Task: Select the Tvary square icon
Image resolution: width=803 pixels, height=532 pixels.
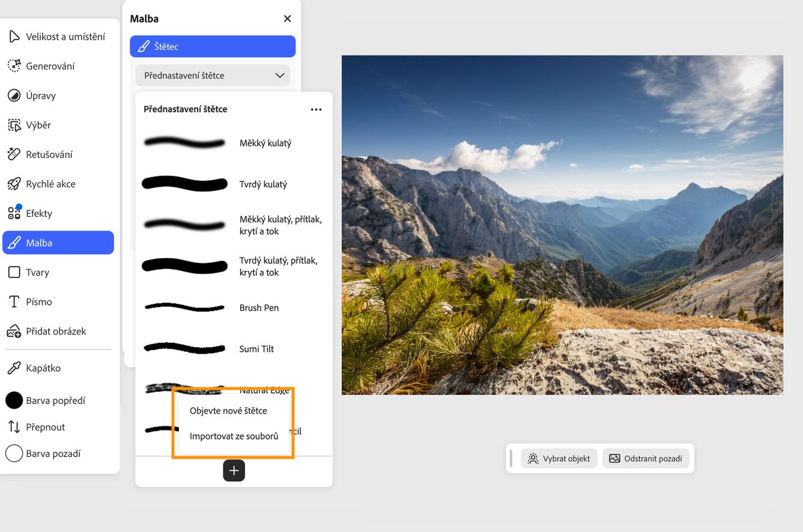Action: coord(14,272)
